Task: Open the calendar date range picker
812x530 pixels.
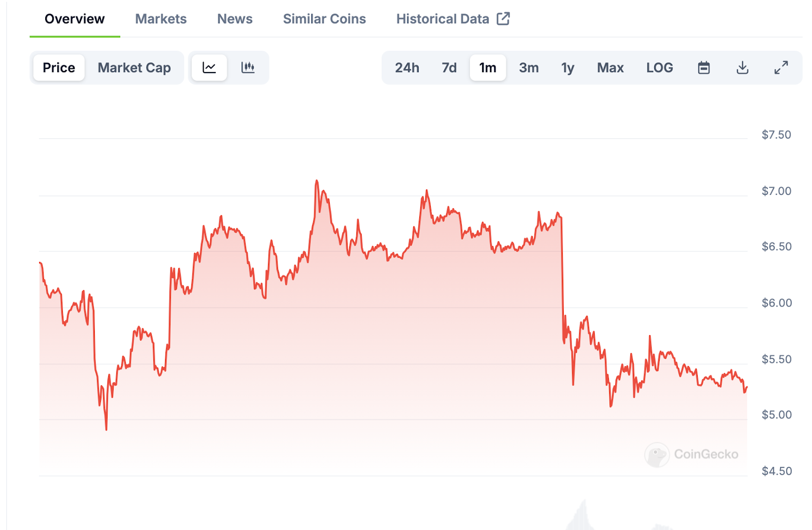Action: pyautogui.click(x=703, y=68)
